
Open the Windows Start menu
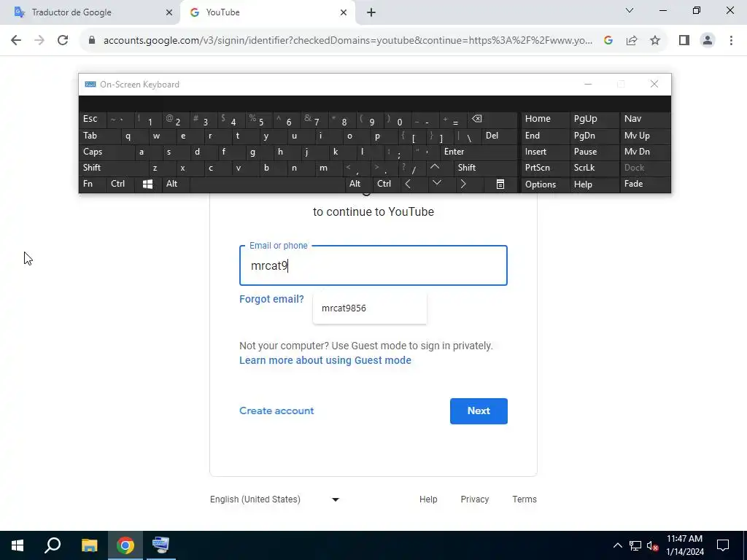tap(18, 545)
